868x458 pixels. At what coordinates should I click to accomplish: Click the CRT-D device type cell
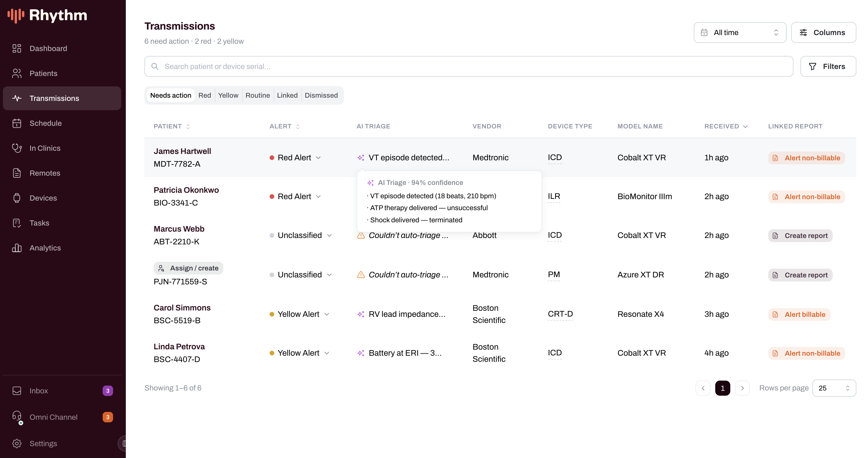(560, 314)
